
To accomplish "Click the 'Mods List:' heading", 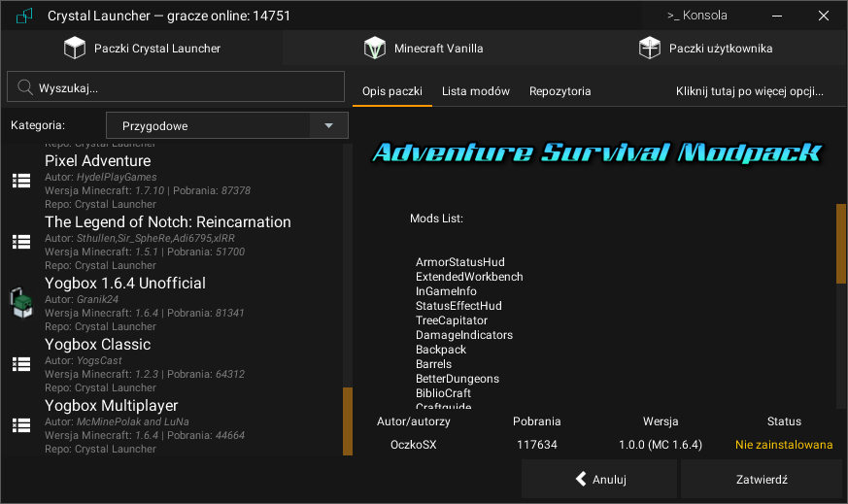I will coord(436,218).
